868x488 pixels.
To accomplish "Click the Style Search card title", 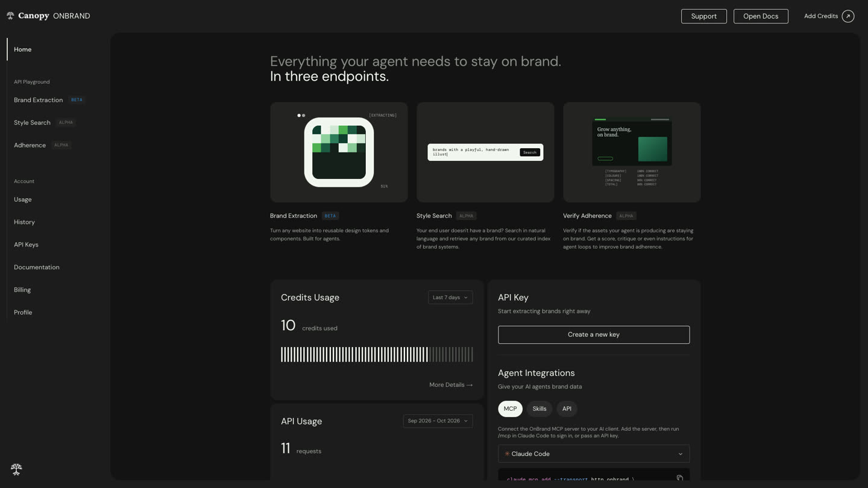I will [434, 216].
